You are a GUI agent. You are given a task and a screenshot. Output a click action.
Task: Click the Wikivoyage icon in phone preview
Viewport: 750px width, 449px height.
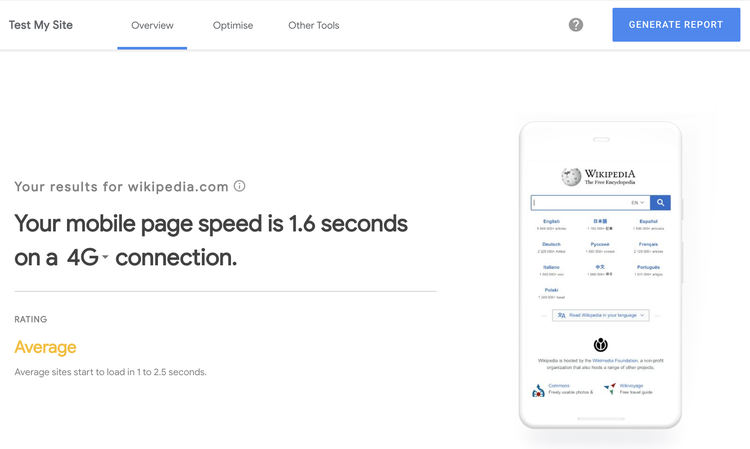(610, 388)
